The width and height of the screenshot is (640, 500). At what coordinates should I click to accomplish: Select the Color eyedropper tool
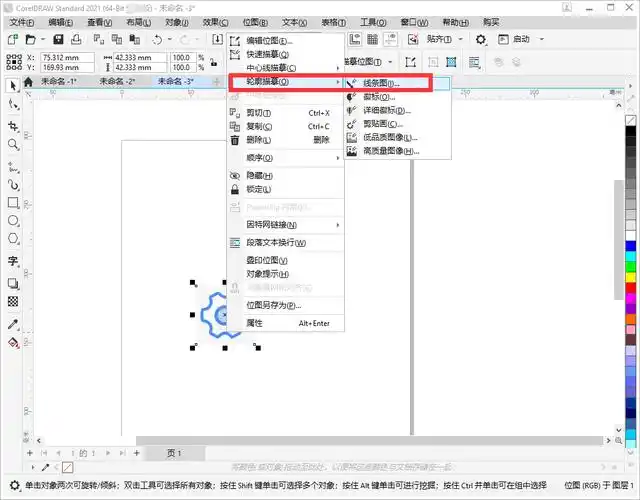point(13,324)
